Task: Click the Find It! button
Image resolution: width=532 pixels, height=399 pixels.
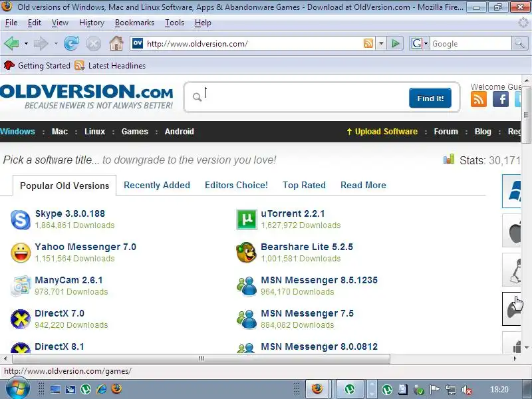Action: (430, 98)
